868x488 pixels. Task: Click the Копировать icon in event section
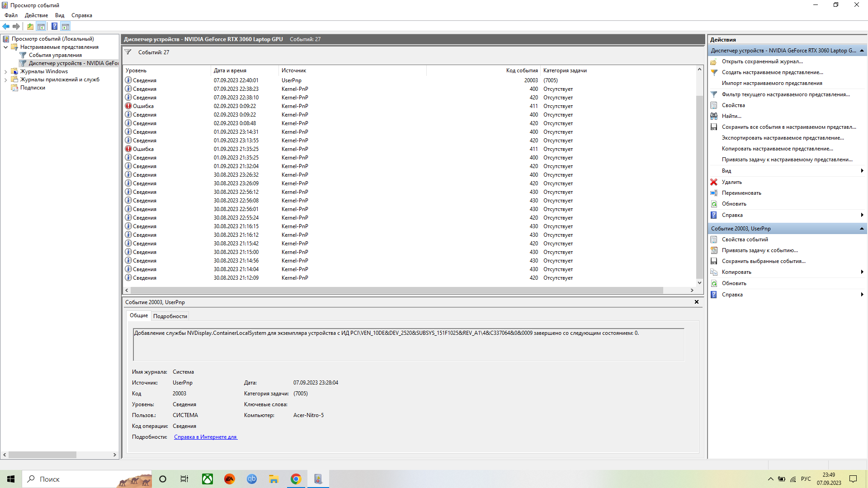coord(714,272)
